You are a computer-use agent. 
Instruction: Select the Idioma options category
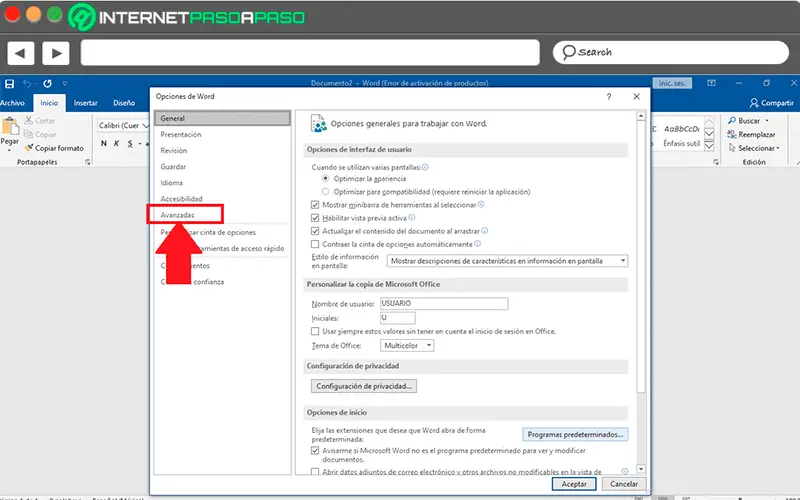pyautogui.click(x=222, y=183)
